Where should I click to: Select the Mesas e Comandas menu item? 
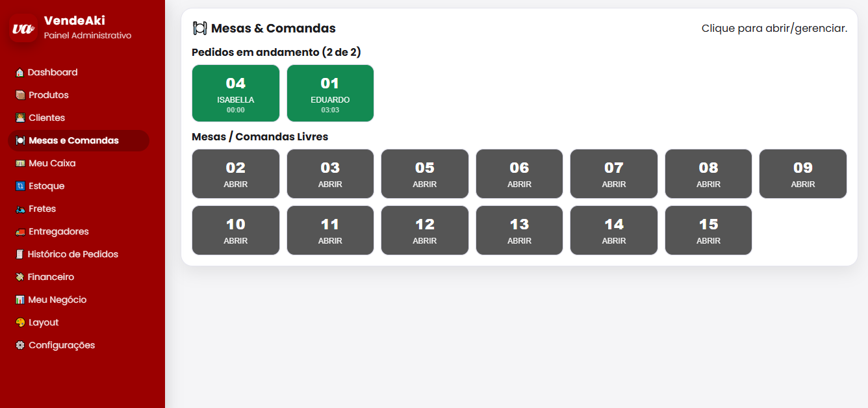click(x=73, y=141)
